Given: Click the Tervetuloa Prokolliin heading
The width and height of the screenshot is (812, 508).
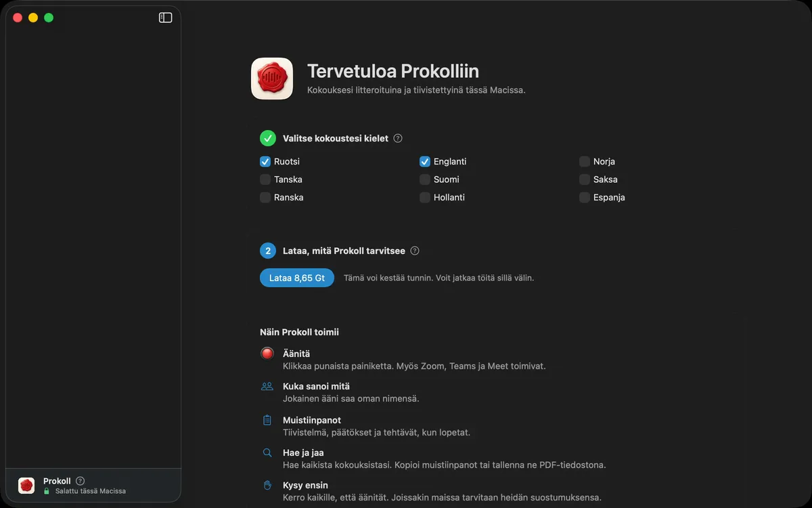Looking at the screenshot, I should (393, 71).
